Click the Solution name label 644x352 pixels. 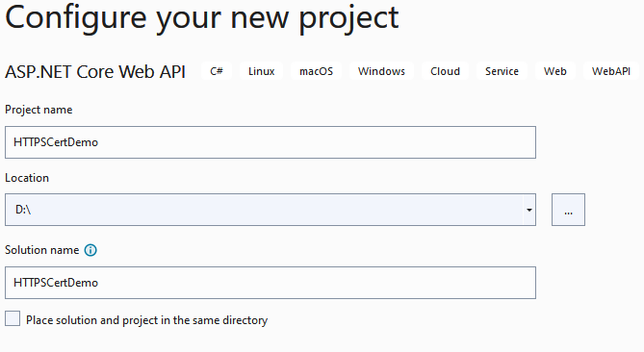(42, 250)
